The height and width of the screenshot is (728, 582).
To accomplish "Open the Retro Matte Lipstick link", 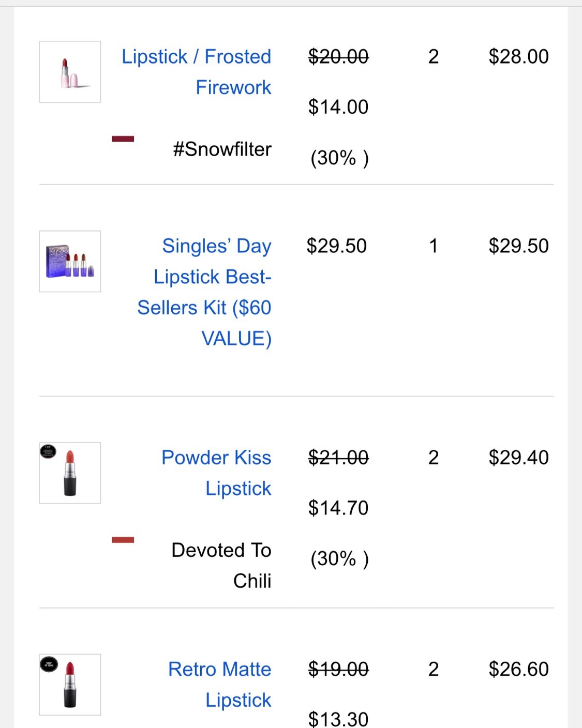I will pyautogui.click(x=220, y=685).
